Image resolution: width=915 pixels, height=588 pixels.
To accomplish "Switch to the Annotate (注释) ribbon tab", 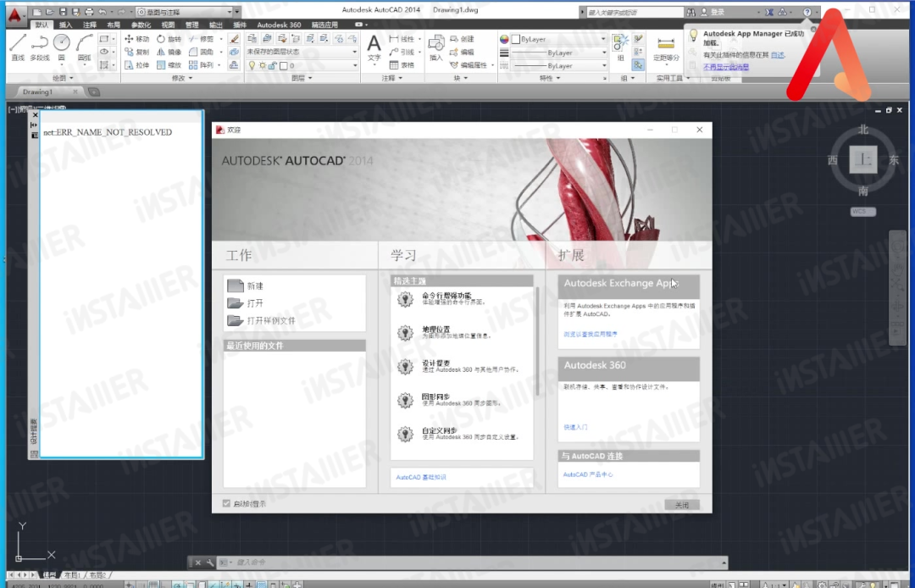I will click(90, 25).
